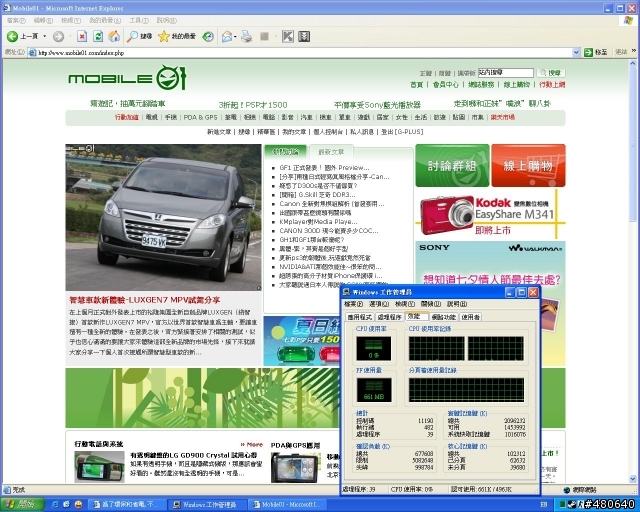Open the LUXGEN7 MPV red headline link
This screenshot has height=512, width=640.
point(145,300)
